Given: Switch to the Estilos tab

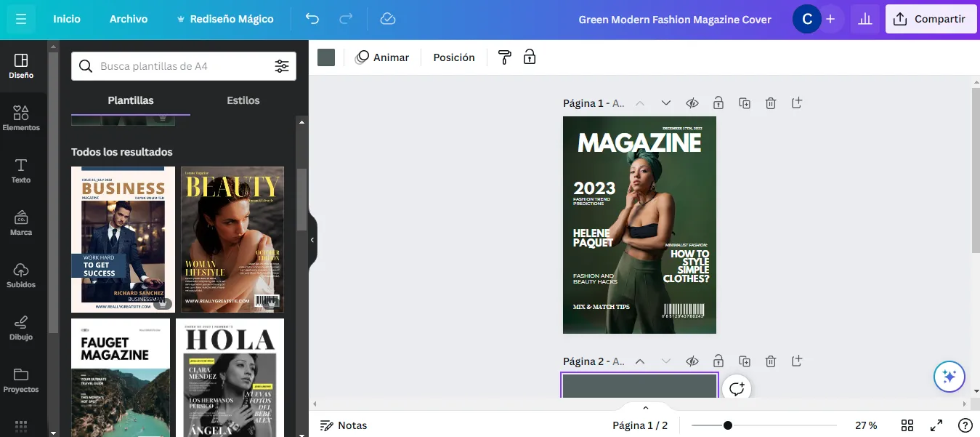Looking at the screenshot, I should (x=243, y=100).
